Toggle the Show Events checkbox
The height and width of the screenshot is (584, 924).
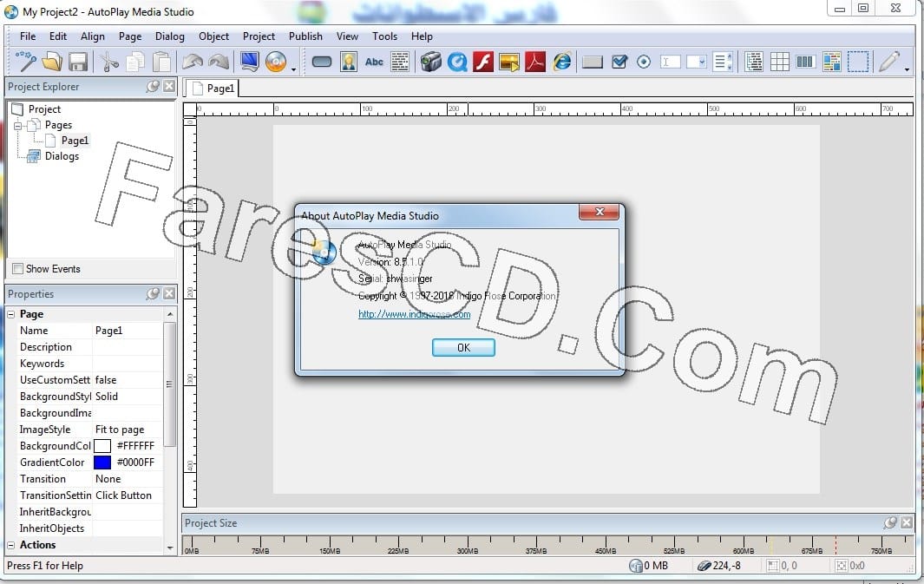[17, 269]
